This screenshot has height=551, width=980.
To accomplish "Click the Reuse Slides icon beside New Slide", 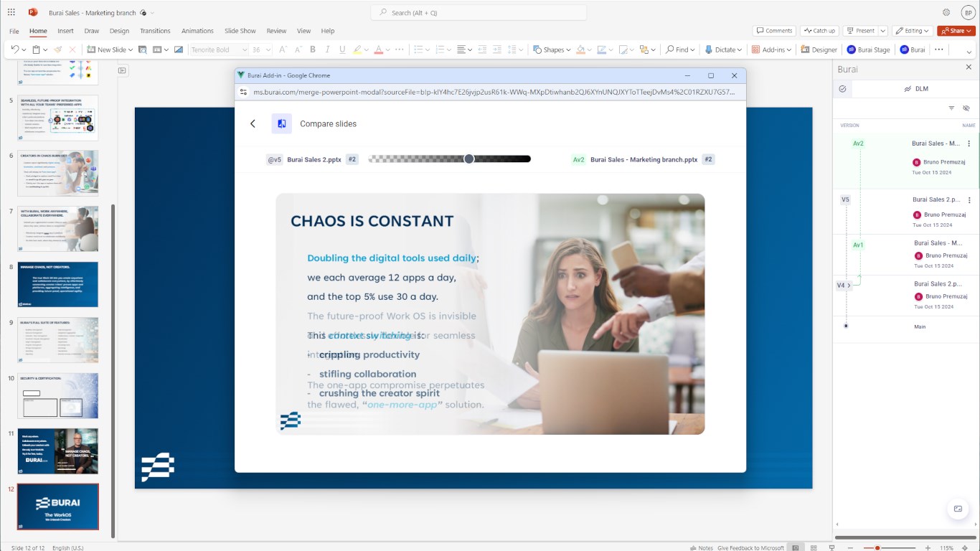I will (143, 50).
